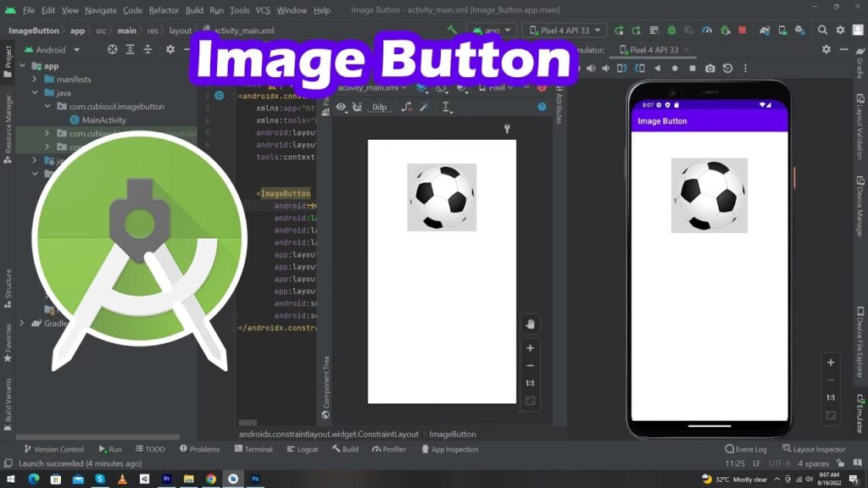Screen dimensions: 868x488
Task: Toggle autoconnect magnet in layout editor
Action: [x=357, y=107]
